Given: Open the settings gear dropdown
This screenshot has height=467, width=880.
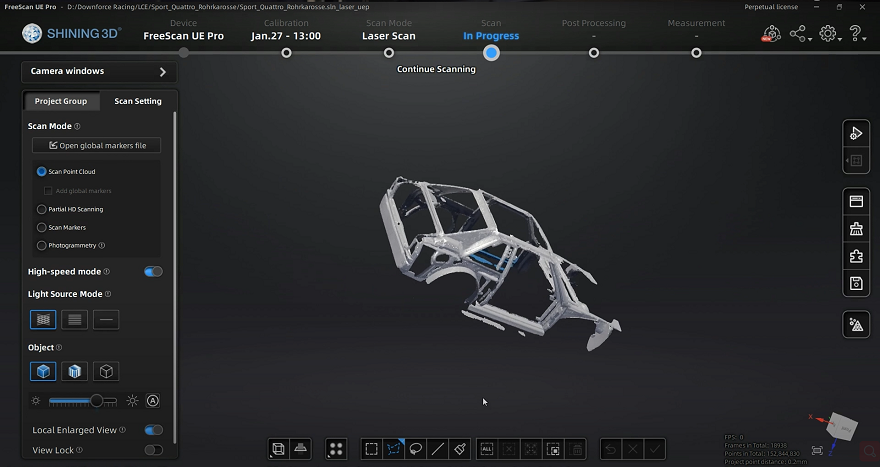Looking at the screenshot, I should point(829,34).
